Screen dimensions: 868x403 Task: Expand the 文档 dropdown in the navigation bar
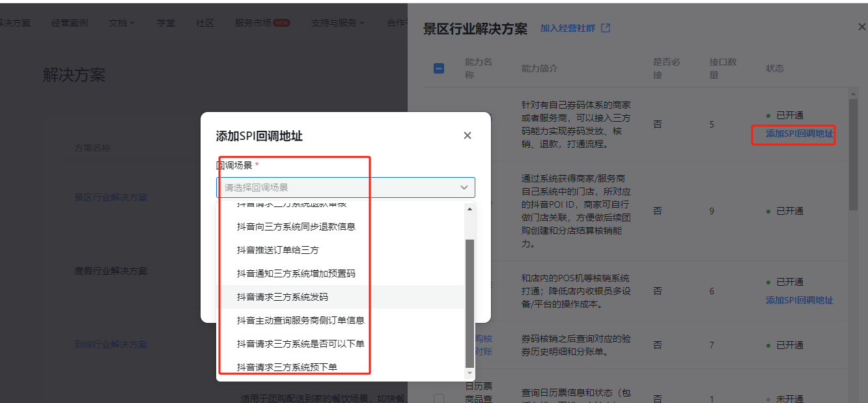coord(121,21)
